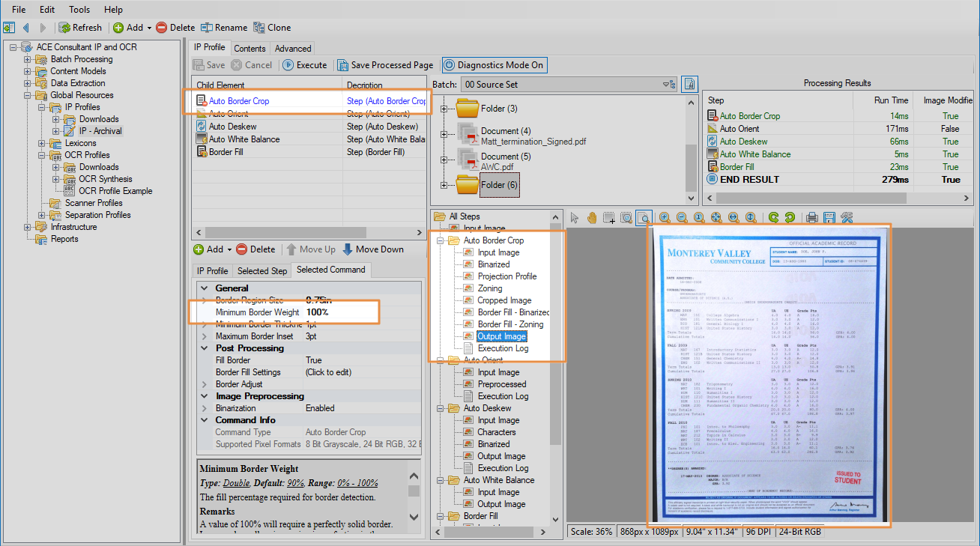Image resolution: width=980 pixels, height=546 pixels.
Task: Toggle the tree panel icon in main toolbar
Action: (x=9, y=28)
